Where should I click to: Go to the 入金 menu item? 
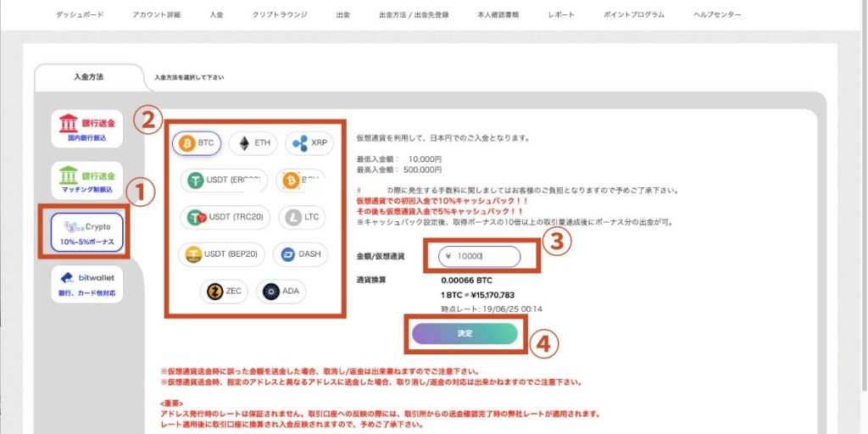click(216, 15)
